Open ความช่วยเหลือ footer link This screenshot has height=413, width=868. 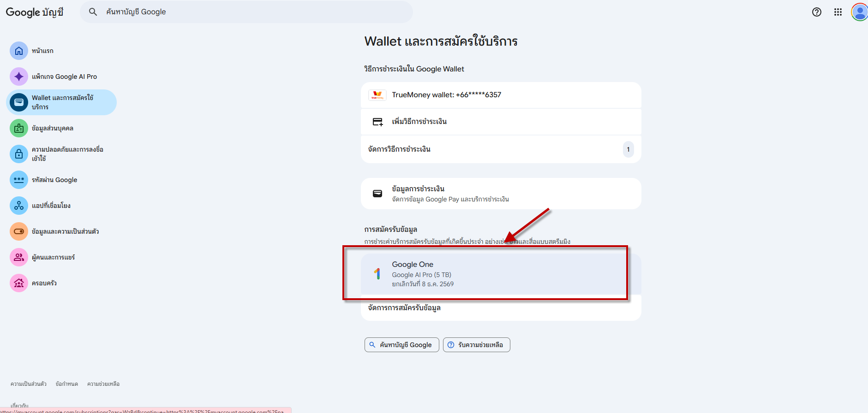103,384
